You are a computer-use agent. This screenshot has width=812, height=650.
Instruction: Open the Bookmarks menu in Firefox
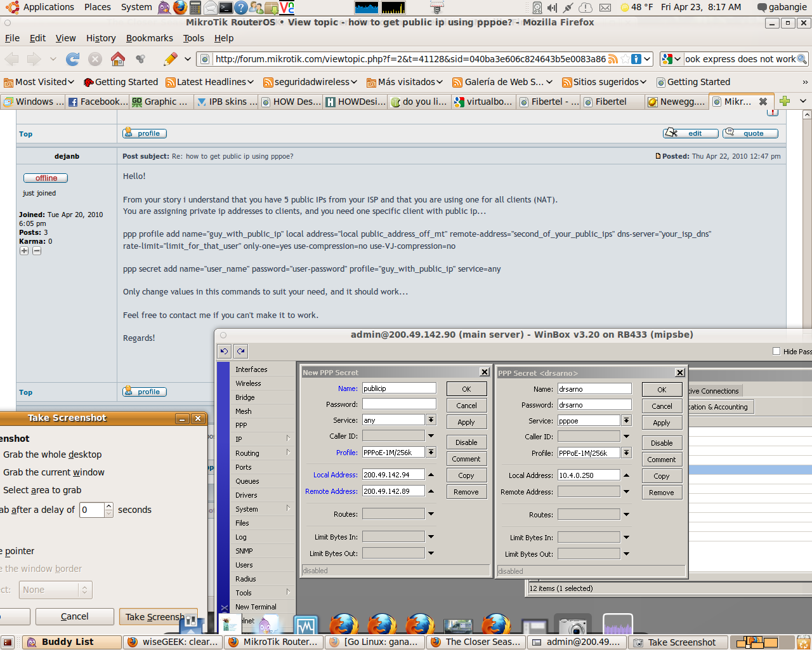click(149, 38)
